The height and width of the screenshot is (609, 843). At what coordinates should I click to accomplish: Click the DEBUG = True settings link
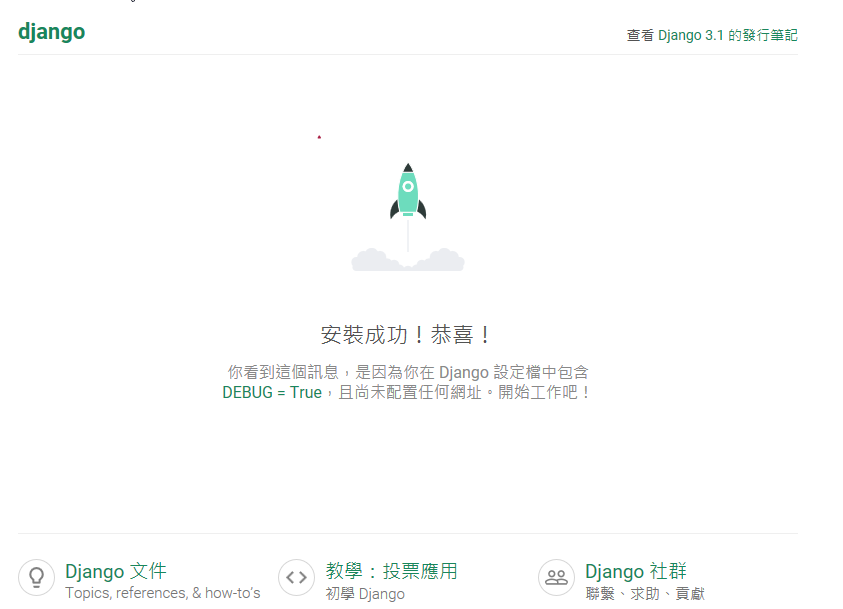pyautogui.click(x=272, y=392)
